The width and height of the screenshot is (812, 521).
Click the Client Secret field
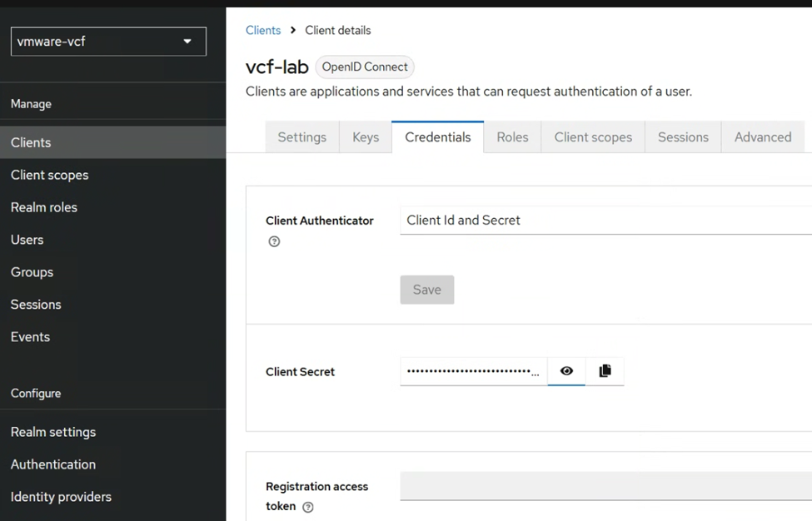click(x=472, y=371)
